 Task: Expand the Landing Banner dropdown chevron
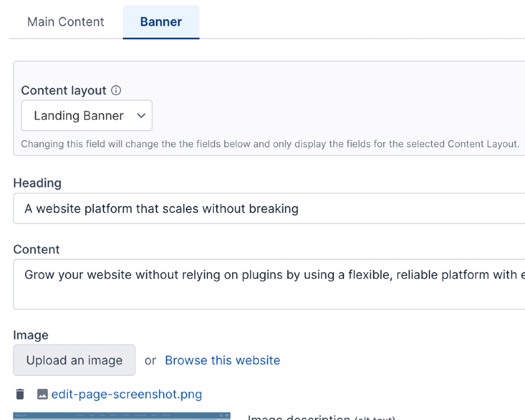coord(141,116)
